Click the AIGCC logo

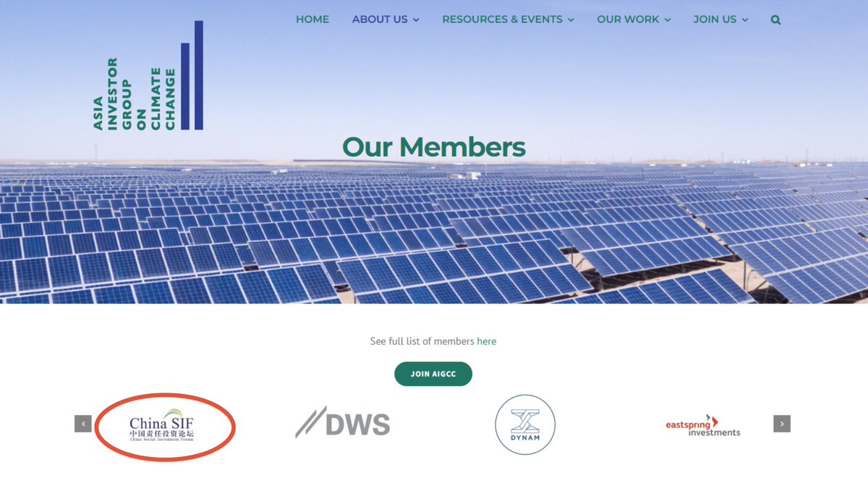[148, 76]
